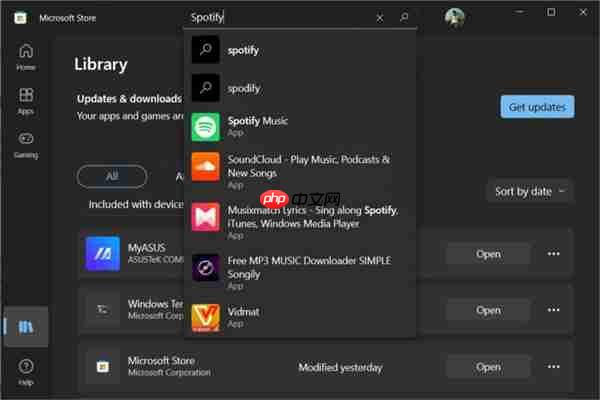Open Musixmatch Lyrics app result
This screenshot has height=400, width=600.
[x=300, y=222]
